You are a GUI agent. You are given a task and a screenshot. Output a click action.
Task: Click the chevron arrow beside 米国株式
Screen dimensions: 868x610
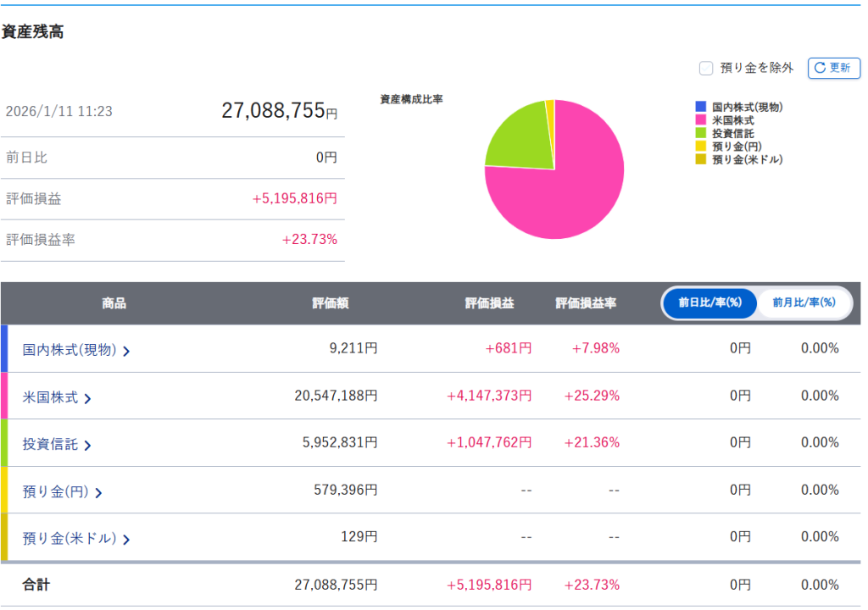[87, 398]
